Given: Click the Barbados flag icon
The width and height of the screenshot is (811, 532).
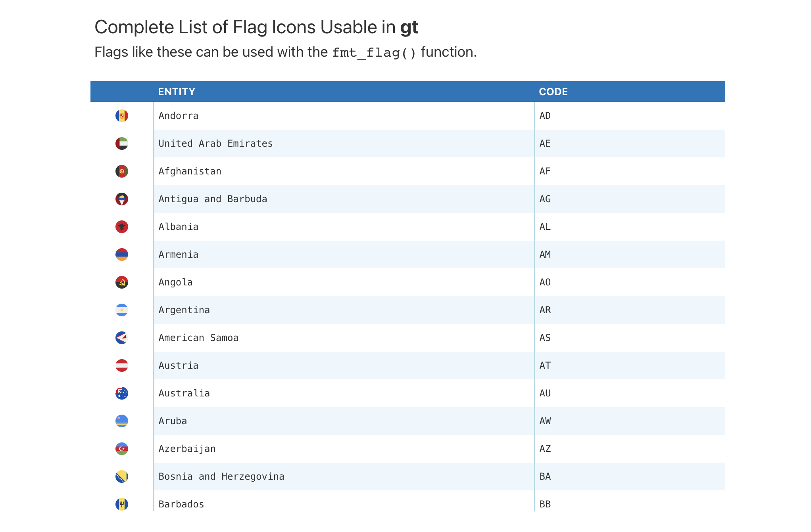Looking at the screenshot, I should pyautogui.click(x=122, y=504).
